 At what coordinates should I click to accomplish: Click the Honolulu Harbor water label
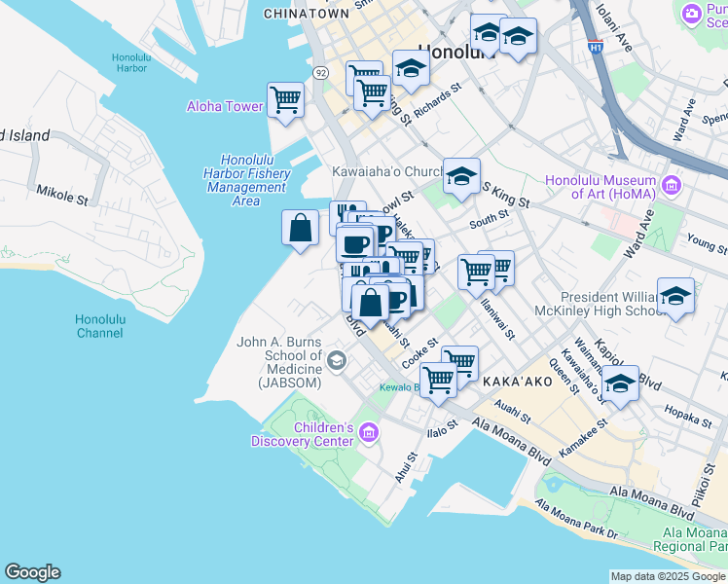click(131, 62)
